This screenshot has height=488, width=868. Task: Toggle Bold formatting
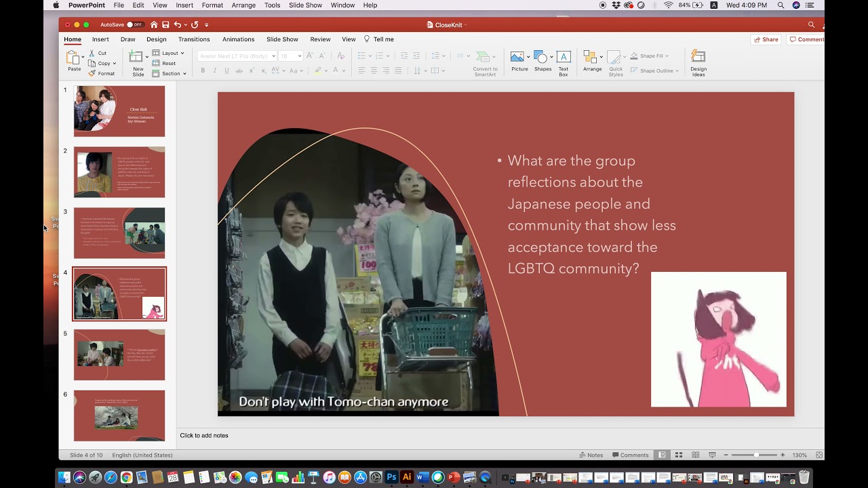click(x=203, y=70)
